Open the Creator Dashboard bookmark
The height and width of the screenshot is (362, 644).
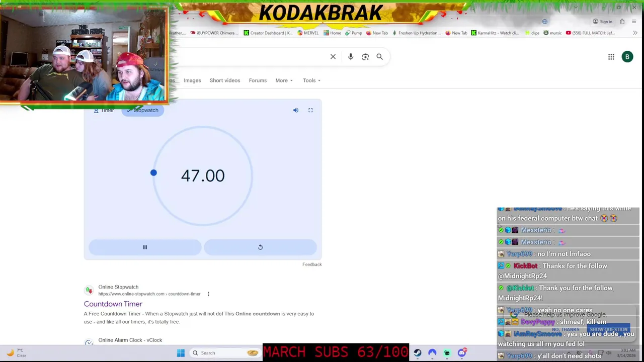268,33
